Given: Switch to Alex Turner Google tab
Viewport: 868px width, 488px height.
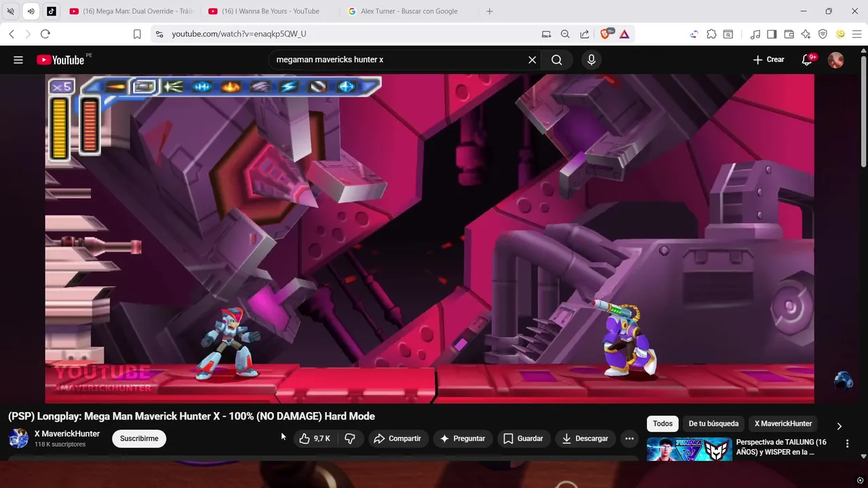Looking at the screenshot, I should [409, 11].
